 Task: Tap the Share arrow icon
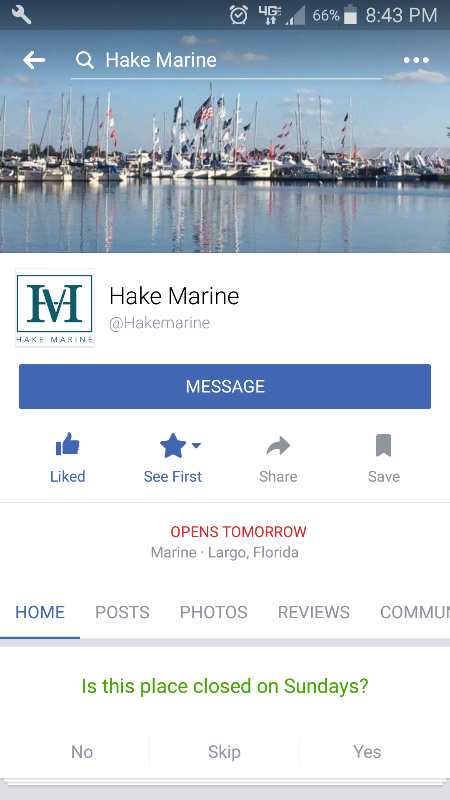click(x=278, y=446)
